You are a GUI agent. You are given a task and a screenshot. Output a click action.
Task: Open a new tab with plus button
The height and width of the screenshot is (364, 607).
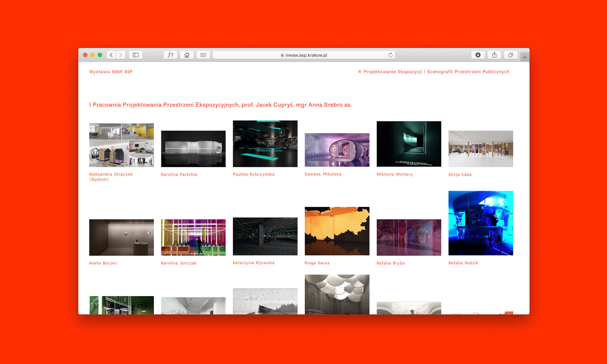pyautogui.click(x=525, y=57)
